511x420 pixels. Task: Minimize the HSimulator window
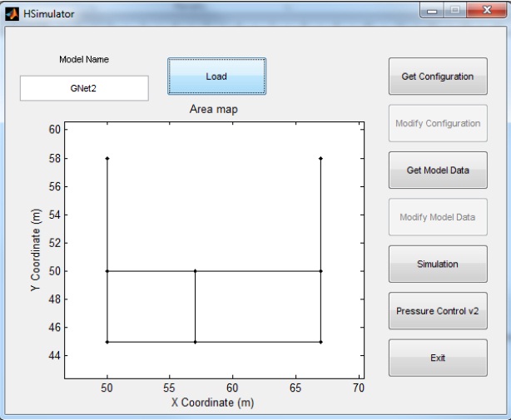tap(432, 12)
